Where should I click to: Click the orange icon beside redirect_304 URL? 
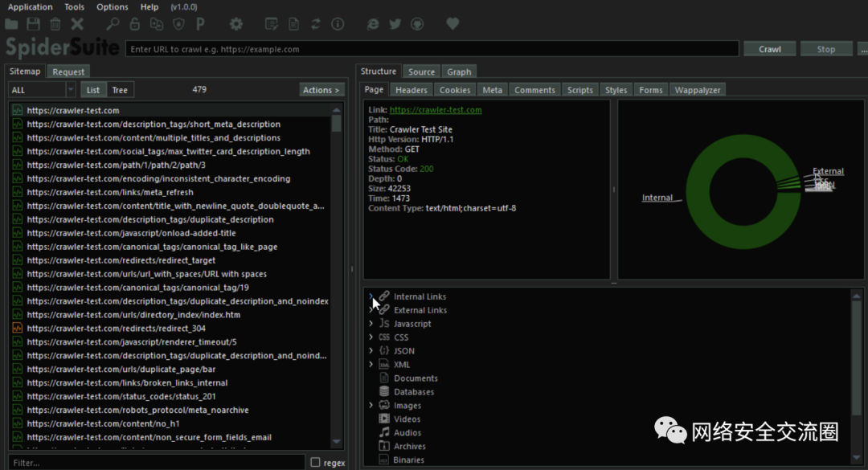[x=17, y=329]
